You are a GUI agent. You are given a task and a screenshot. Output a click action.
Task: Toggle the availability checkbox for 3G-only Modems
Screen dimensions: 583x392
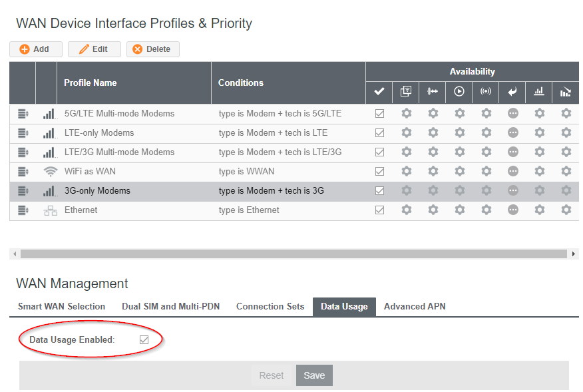tap(379, 191)
